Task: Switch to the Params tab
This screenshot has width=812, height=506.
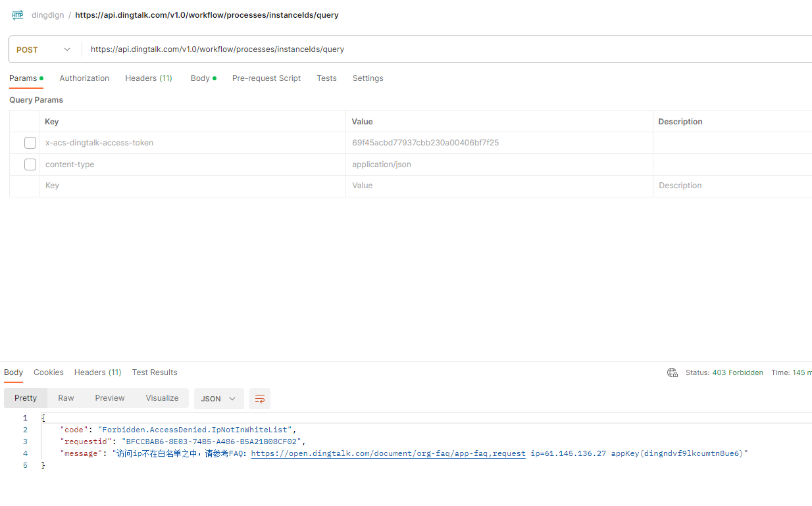Action: [x=26, y=78]
